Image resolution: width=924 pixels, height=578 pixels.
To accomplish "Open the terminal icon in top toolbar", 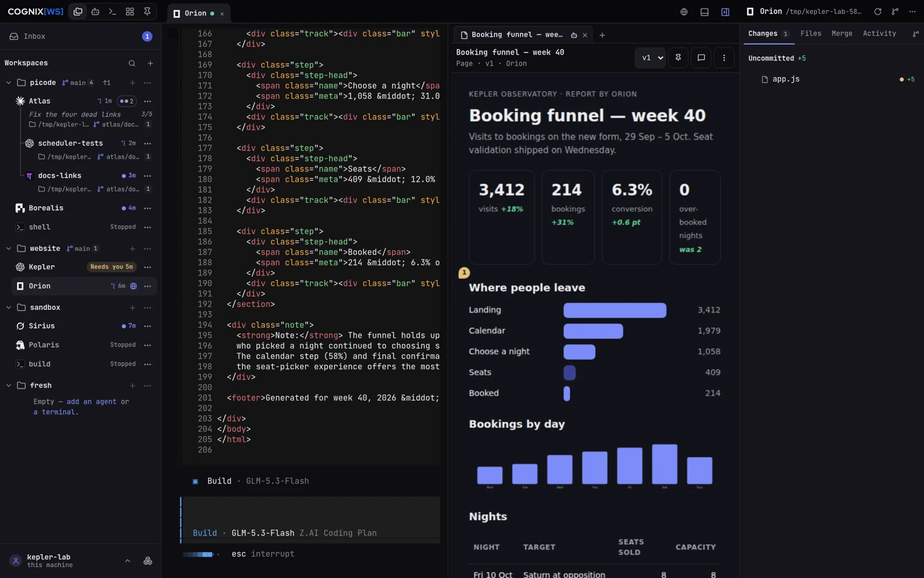I will (112, 12).
